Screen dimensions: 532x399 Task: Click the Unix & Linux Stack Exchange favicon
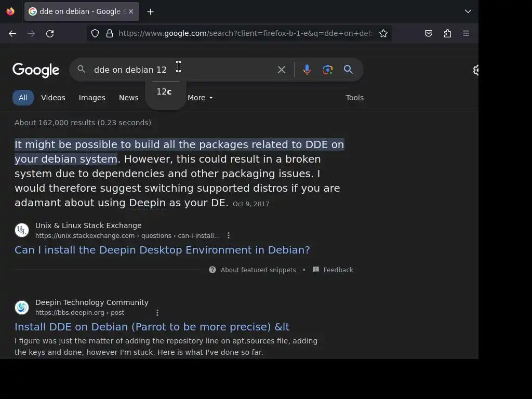coord(22,230)
